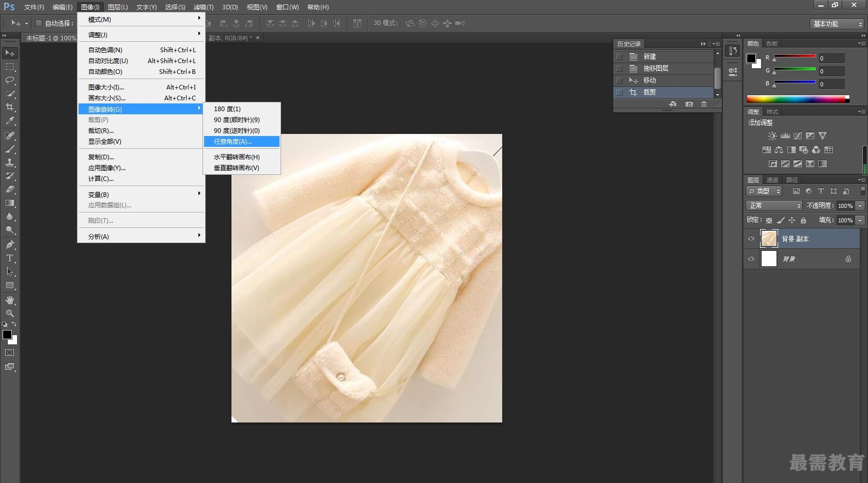Select the Quick Selection tool
Viewport: 868px width, 483px height.
click(10, 94)
